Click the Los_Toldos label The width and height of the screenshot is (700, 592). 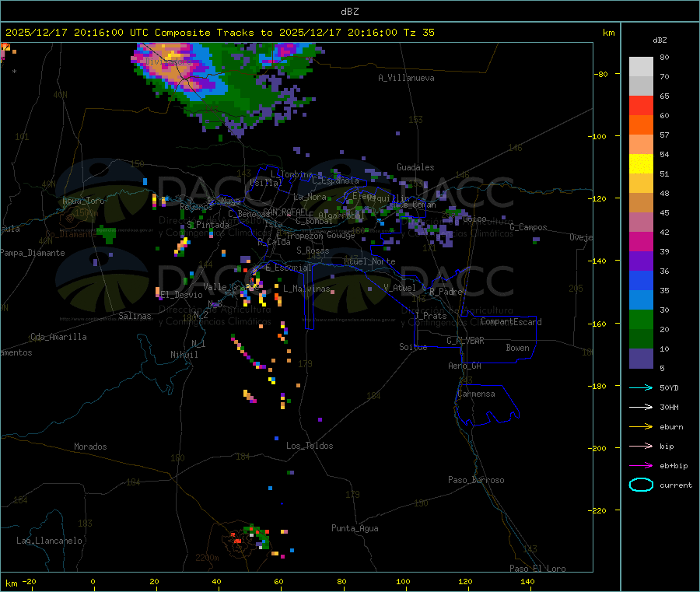point(310,446)
